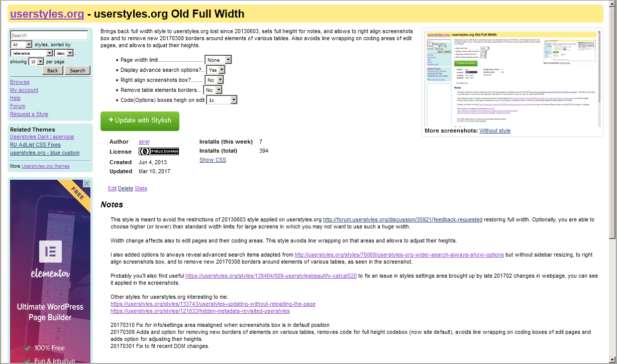Click Update with Stylish button
Image resolution: width=617 pixels, height=364 pixels.
(x=140, y=121)
